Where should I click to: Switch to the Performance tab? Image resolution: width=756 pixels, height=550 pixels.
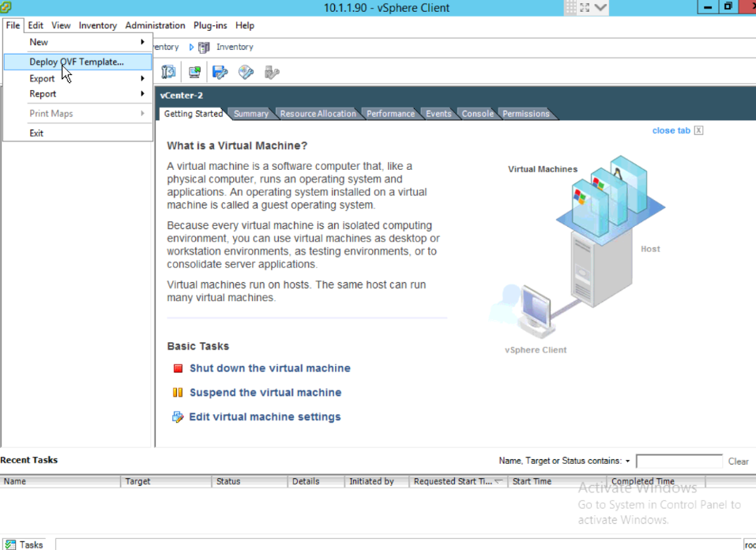click(x=390, y=114)
